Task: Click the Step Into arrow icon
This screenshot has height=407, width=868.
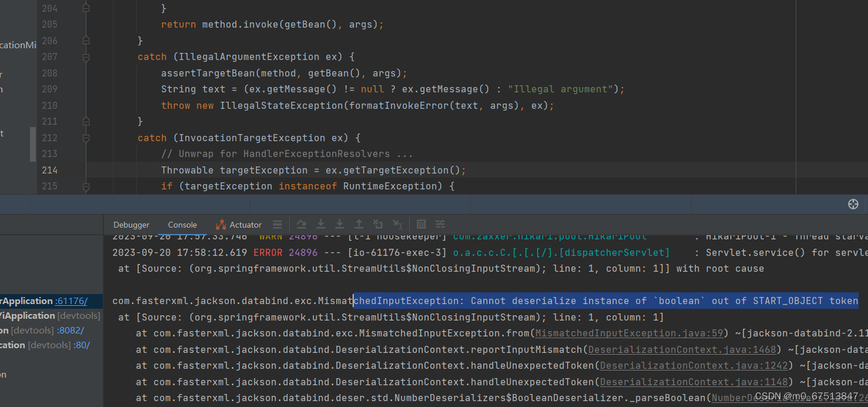Action: pos(320,224)
